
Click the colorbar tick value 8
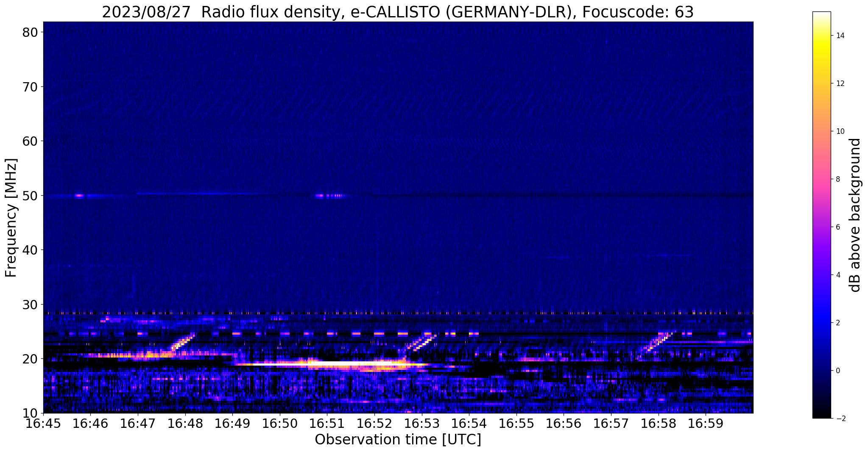(x=837, y=179)
